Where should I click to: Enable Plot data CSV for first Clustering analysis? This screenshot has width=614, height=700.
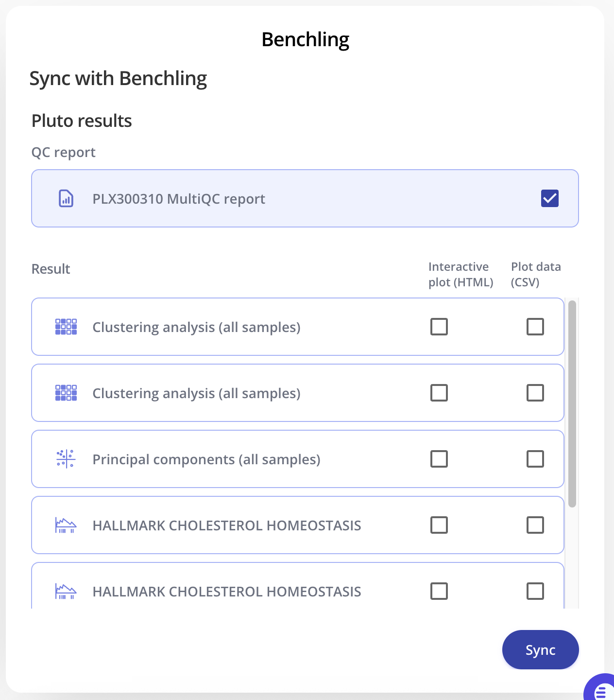coord(535,327)
